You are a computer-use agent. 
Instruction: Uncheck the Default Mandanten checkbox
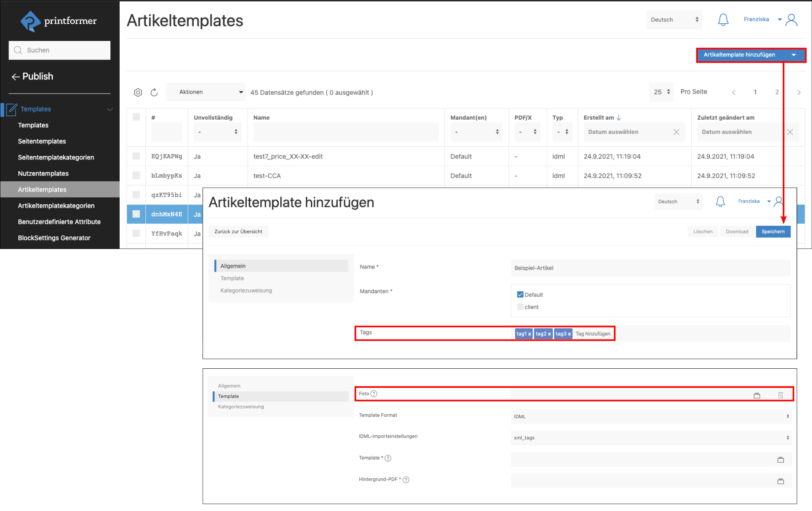point(520,295)
